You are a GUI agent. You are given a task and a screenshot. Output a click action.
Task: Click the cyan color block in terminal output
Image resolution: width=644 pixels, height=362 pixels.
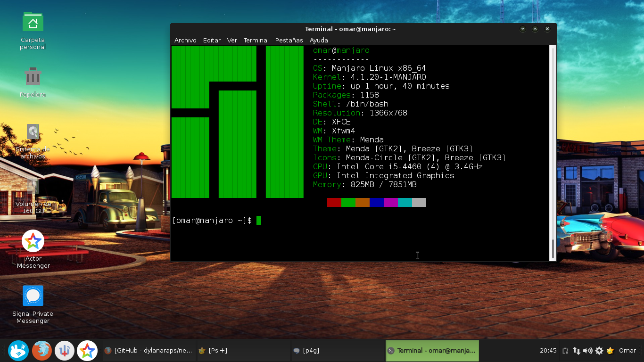tap(405, 202)
